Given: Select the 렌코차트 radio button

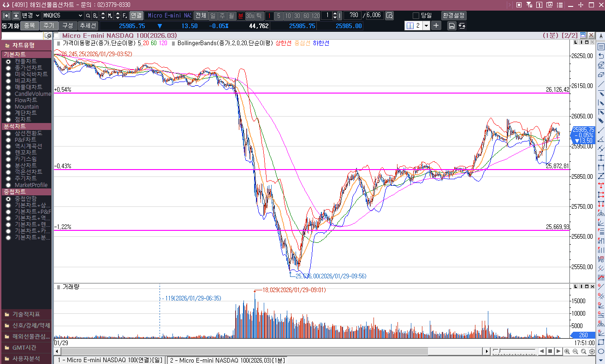Looking at the screenshot, I should tap(8, 153).
